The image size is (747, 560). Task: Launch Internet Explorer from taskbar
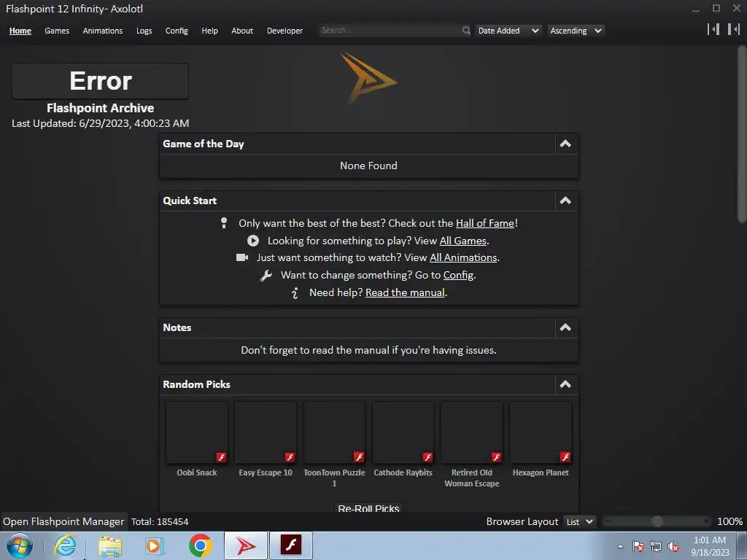pos(65,545)
